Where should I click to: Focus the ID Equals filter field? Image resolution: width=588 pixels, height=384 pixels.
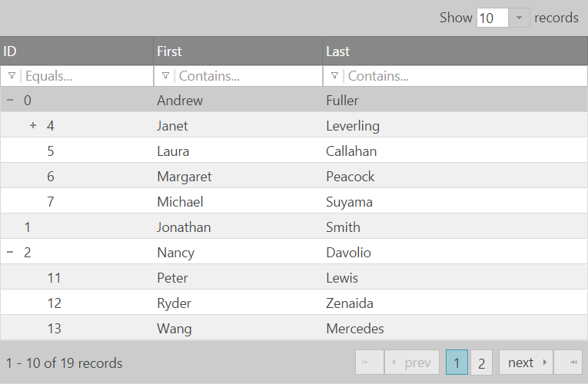(86, 76)
